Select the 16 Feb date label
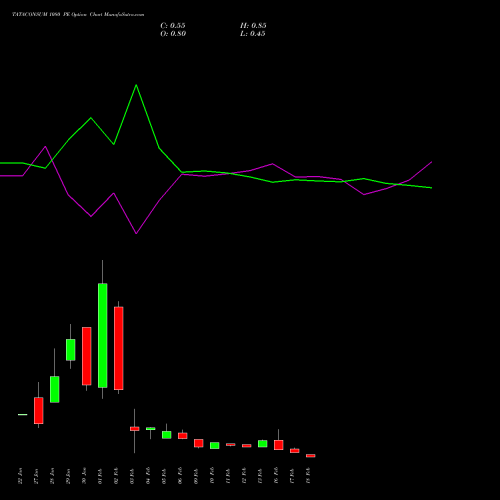This screenshot has width=500, height=500. point(276,476)
